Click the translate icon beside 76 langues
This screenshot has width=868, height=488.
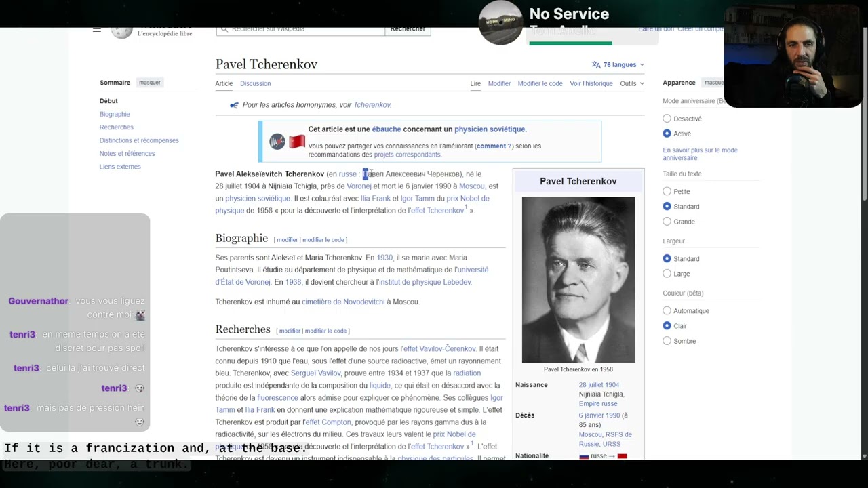[596, 65]
